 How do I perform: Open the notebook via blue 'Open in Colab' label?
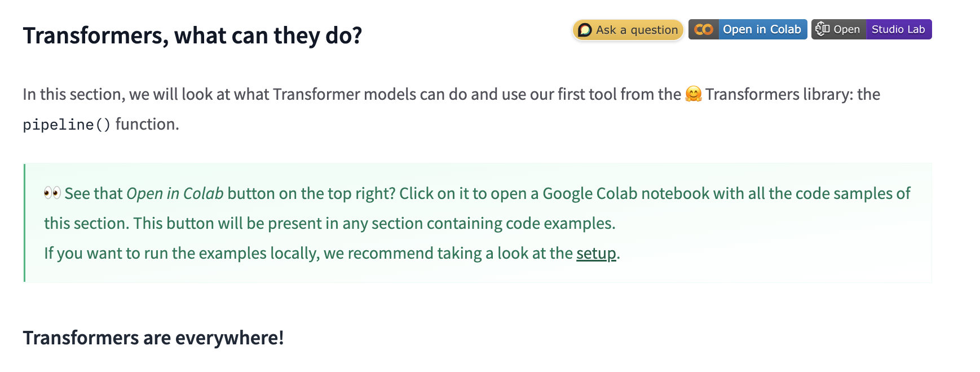(762, 29)
